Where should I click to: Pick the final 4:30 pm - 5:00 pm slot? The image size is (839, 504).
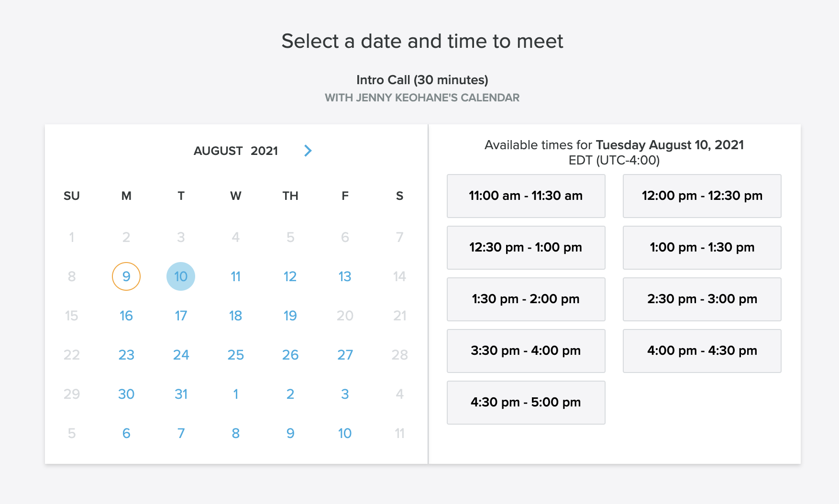(x=525, y=402)
